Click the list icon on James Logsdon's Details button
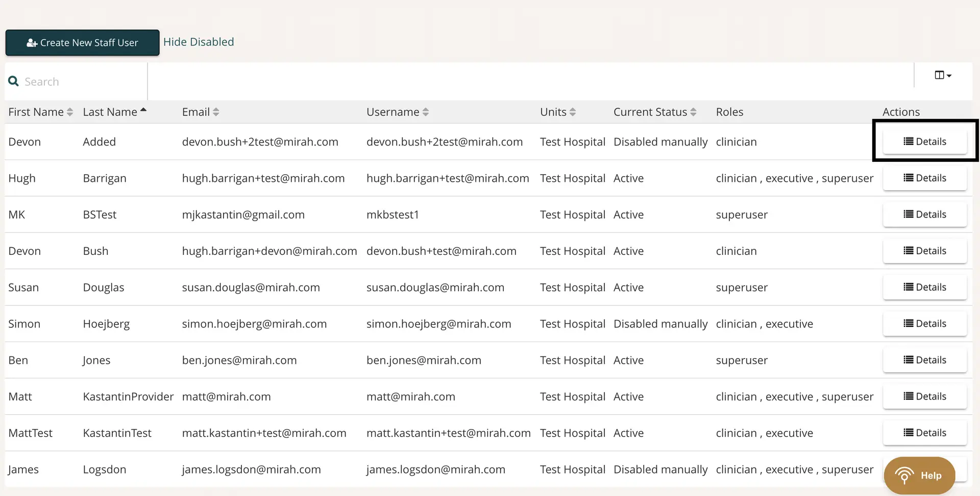This screenshot has width=980, height=496. (908, 469)
